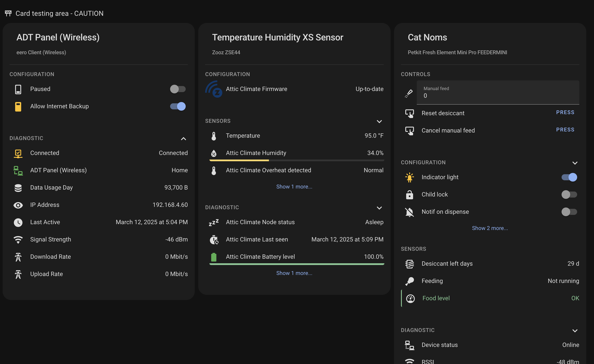This screenshot has width=594, height=364.
Task: Click Show 2 more under Cat Noms Configuration
Action: (490, 228)
